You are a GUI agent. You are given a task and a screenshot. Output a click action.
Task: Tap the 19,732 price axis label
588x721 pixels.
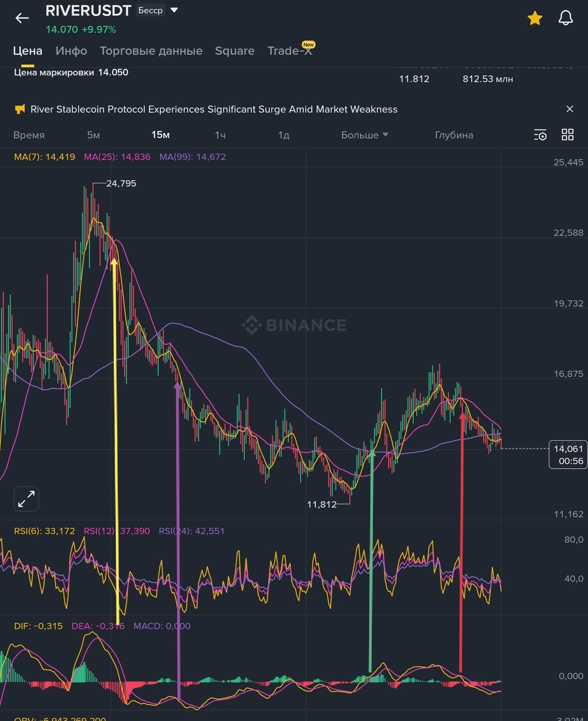click(568, 303)
